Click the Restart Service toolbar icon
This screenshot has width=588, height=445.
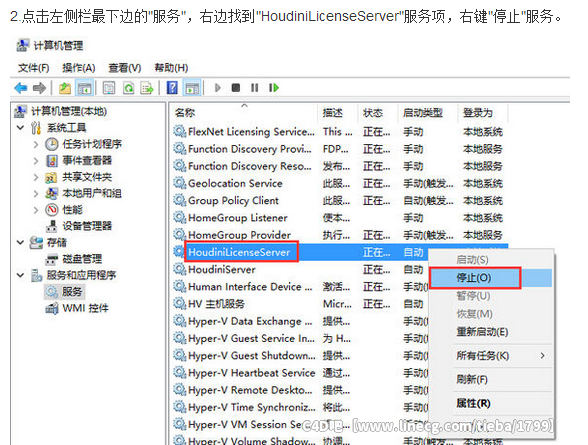point(274,88)
